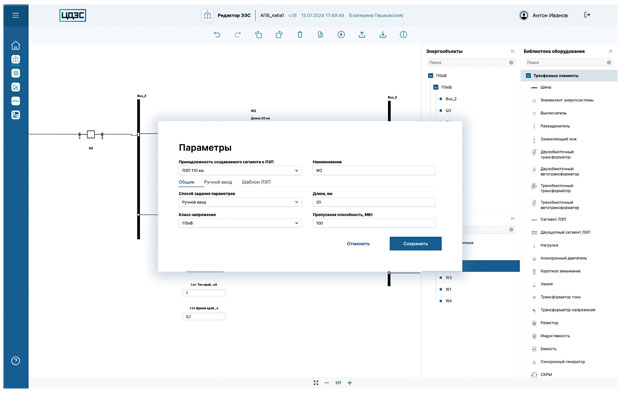Zoom out with the minus icon

(x=327, y=383)
